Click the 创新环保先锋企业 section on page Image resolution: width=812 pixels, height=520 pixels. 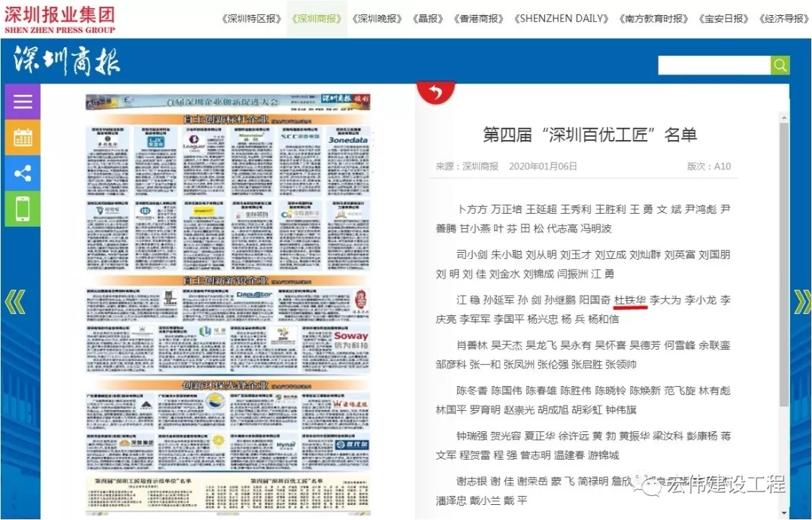click(228, 385)
